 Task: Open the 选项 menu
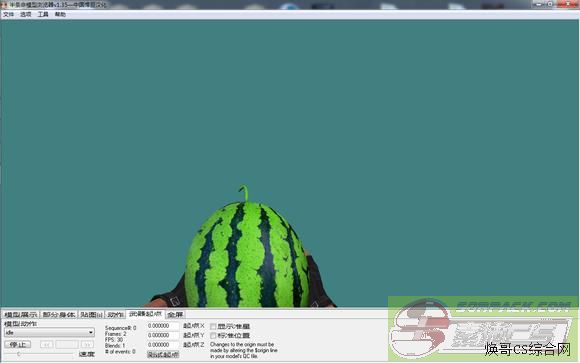click(26, 14)
